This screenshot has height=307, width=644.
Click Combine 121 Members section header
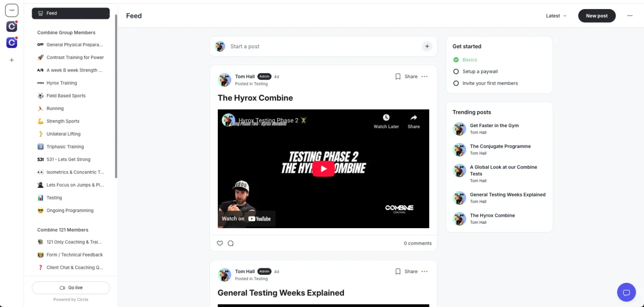pos(63,230)
